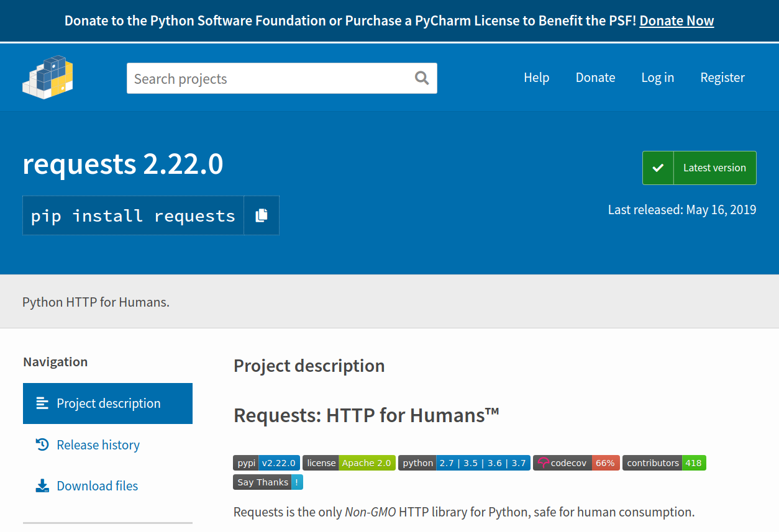Select the Register menu item
Viewport: 779px width, 532px height.
pyautogui.click(x=722, y=78)
